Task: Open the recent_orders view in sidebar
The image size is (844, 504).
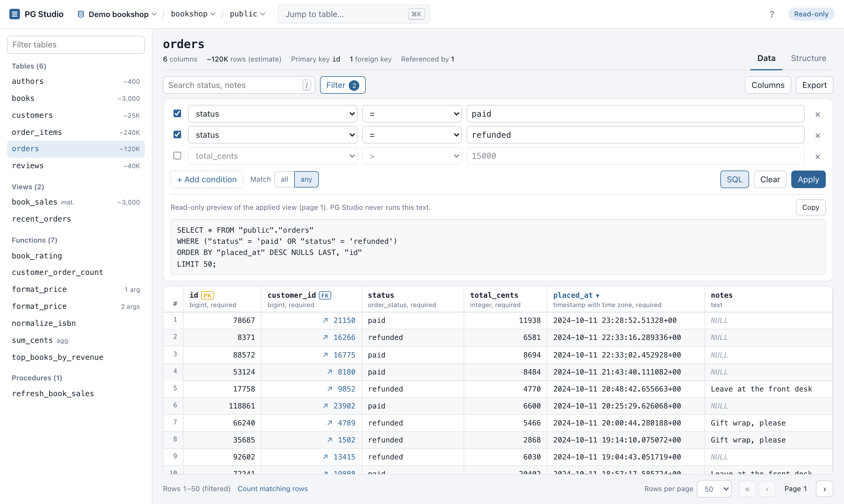Action: 76,219
